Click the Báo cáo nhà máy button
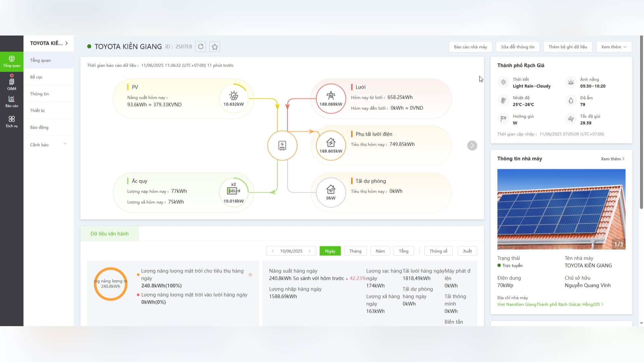Image resolution: width=644 pixels, height=362 pixels. tap(470, 47)
